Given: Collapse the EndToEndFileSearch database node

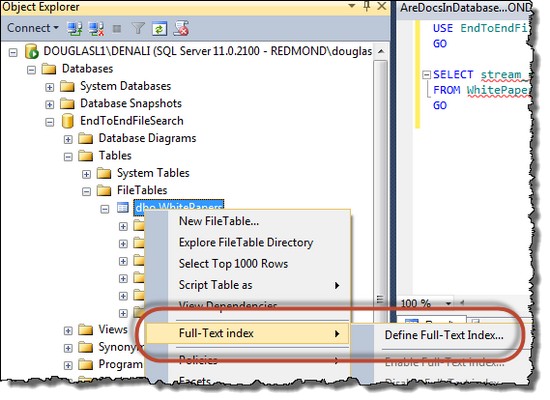Looking at the screenshot, I should 49,122.
